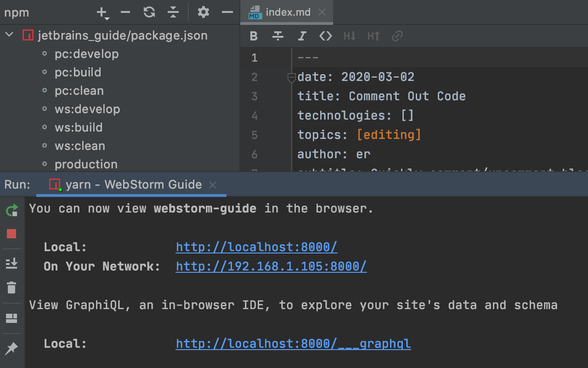Toggle strikethrough markdown formatting

(277, 36)
